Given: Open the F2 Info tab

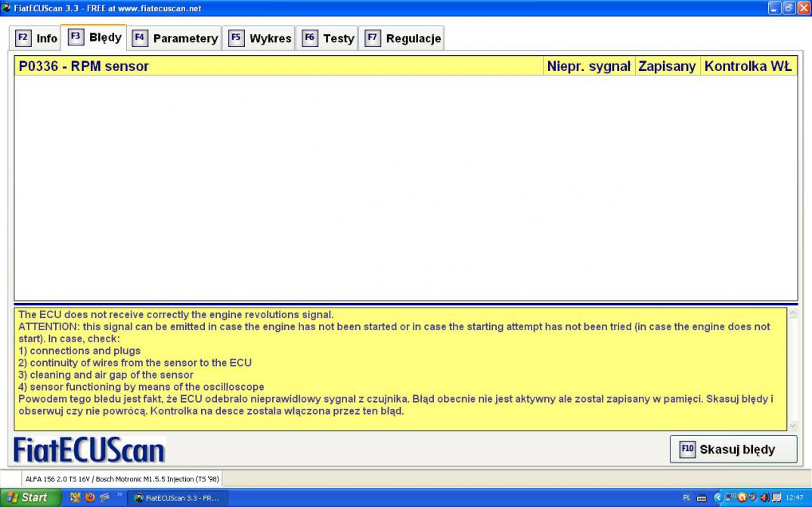Looking at the screenshot, I should pyautogui.click(x=36, y=39).
